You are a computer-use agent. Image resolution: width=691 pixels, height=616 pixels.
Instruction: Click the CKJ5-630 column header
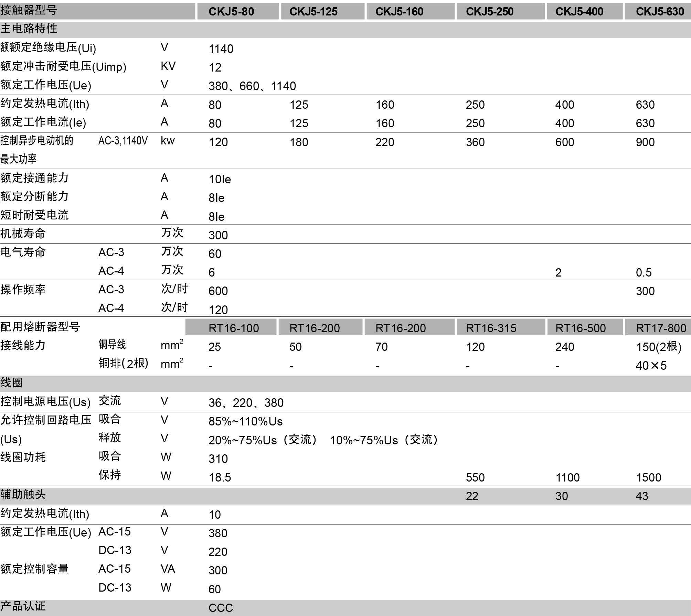click(x=660, y=11)
